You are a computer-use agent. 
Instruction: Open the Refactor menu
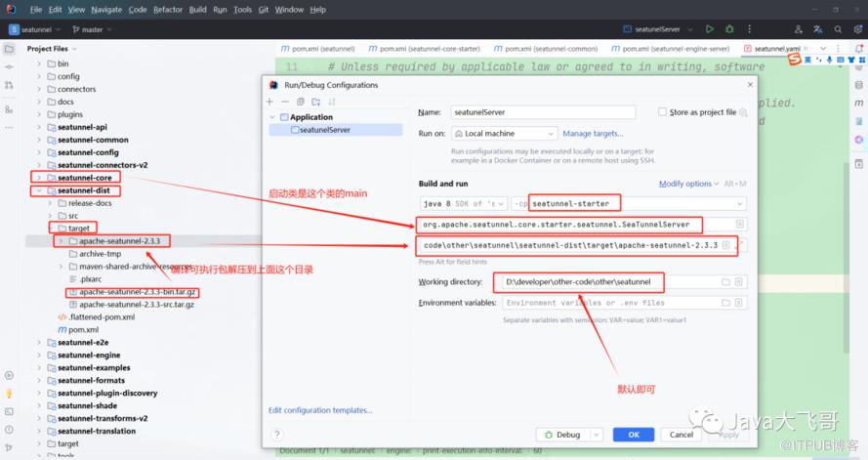(168, 10)
